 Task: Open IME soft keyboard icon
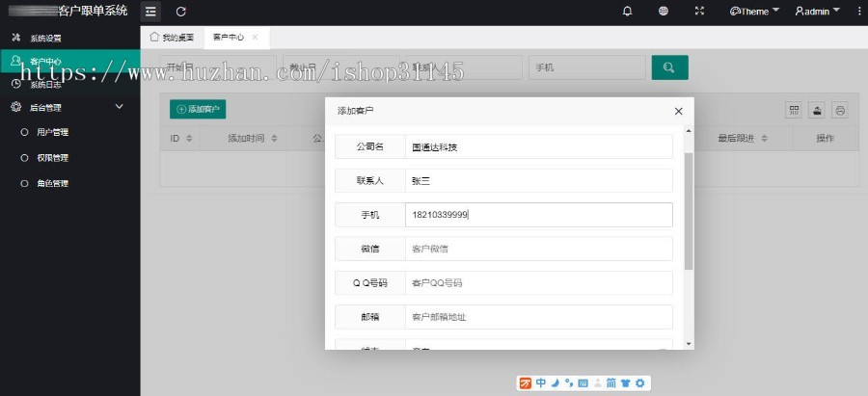click(583, 383)
